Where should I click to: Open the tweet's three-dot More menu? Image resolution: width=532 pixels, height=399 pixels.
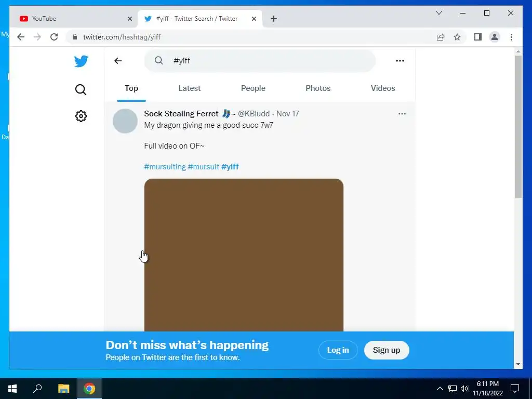point(402,114)
